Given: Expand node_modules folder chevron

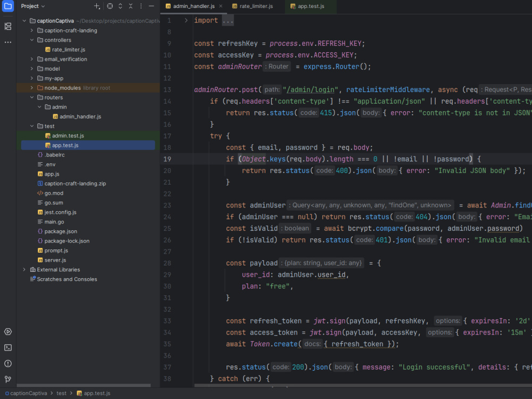Looking at the screenshot, I should pyautogui.click(x=31, y=88).
